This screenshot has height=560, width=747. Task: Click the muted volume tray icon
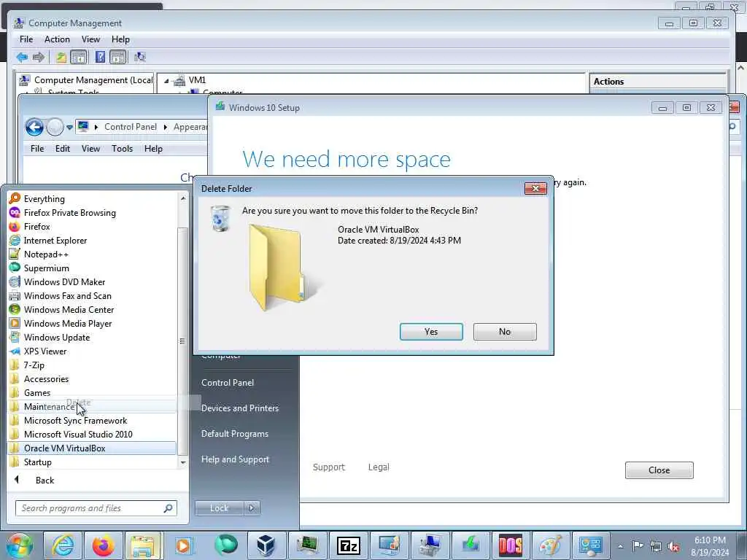pyautogui.click(x=673, y=546)
